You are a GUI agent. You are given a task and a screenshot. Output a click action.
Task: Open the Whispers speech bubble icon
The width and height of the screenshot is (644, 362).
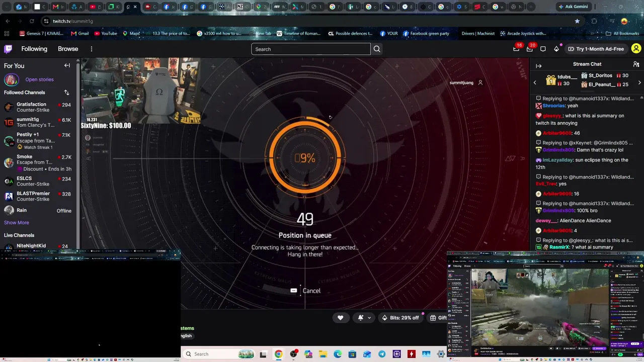(x=543, y=49)
